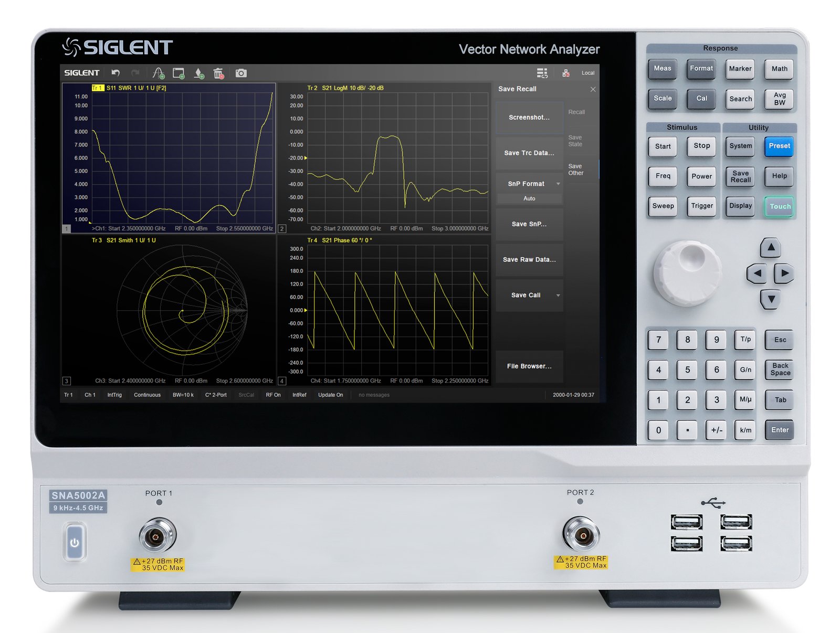
Task: Toggle RF On in the status bar
Action: [273, 395]
